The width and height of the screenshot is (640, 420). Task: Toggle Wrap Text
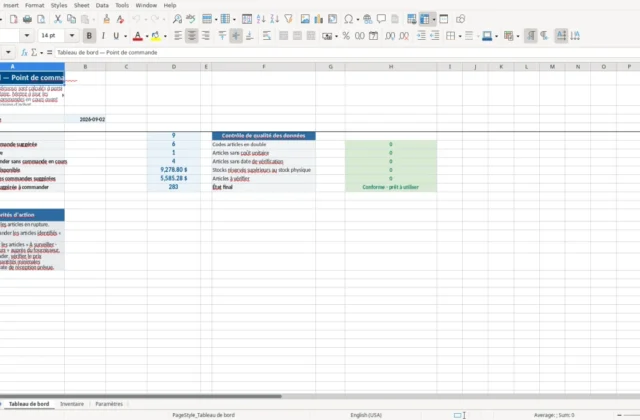(x=267, y=36)
